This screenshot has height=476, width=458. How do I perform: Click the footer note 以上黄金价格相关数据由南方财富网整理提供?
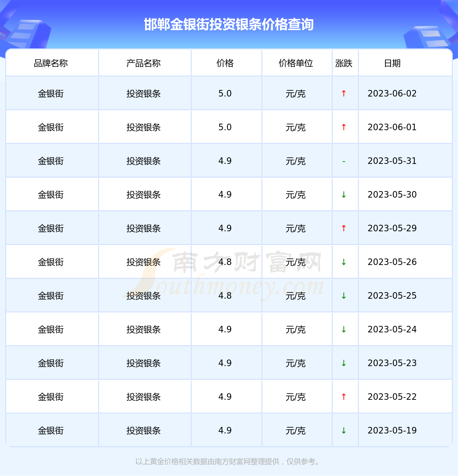(x=207, y=462)
